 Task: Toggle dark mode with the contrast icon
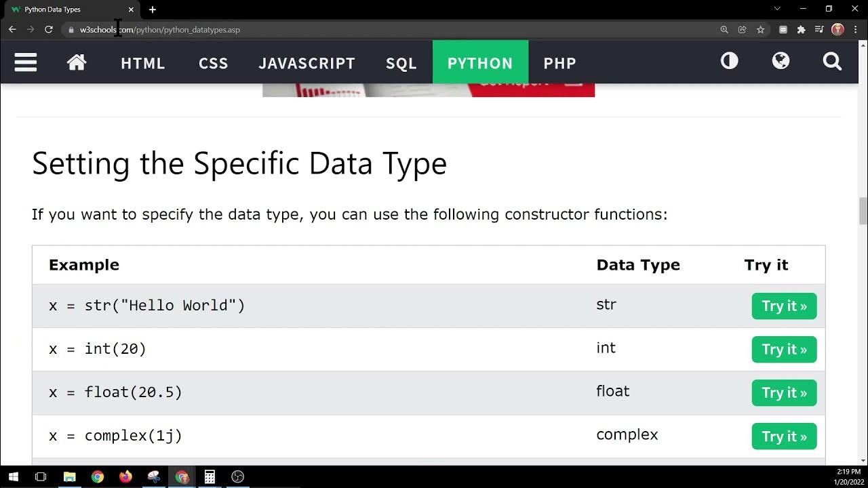(x=729, y=62)
